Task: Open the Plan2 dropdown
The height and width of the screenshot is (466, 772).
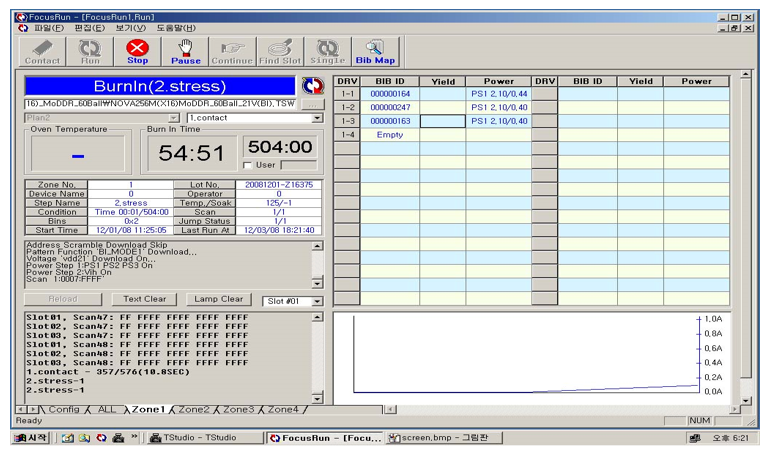Action: 174,118
